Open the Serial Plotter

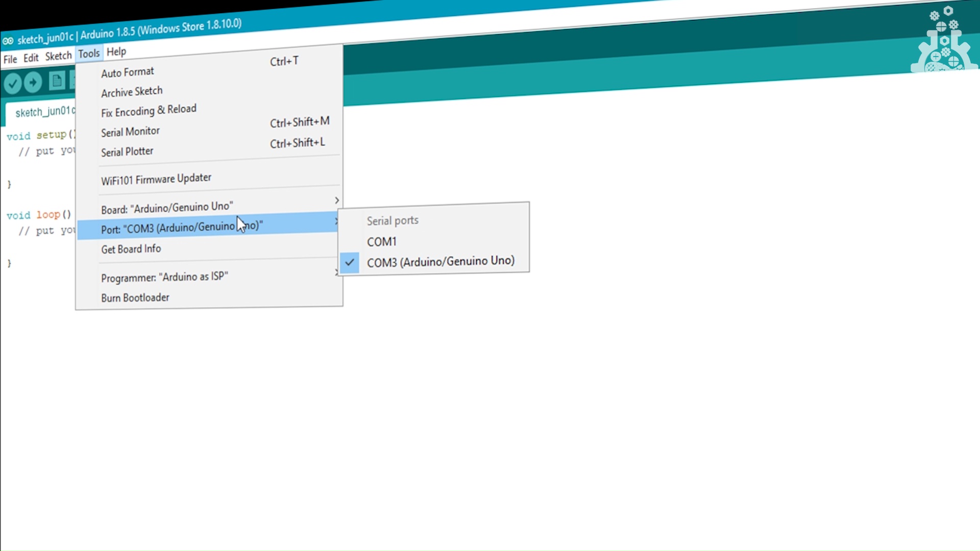coord(209,148)
